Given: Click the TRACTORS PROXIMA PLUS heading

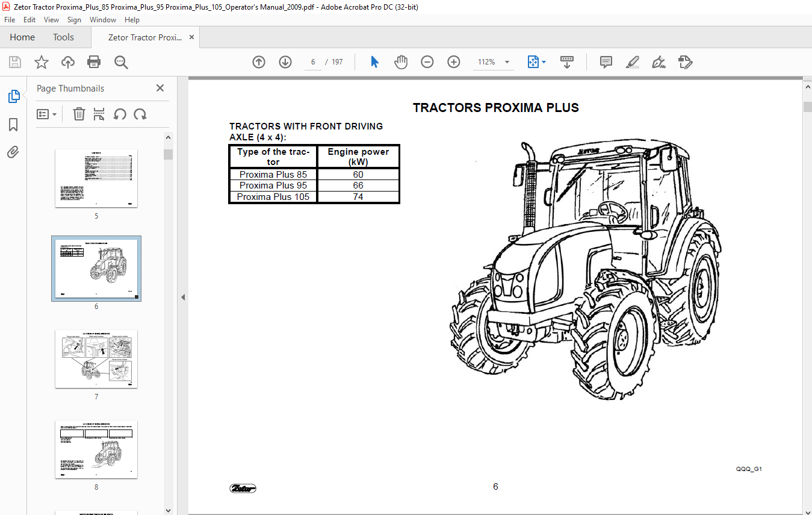Looking at the screenshot, I should click(496, 108).
